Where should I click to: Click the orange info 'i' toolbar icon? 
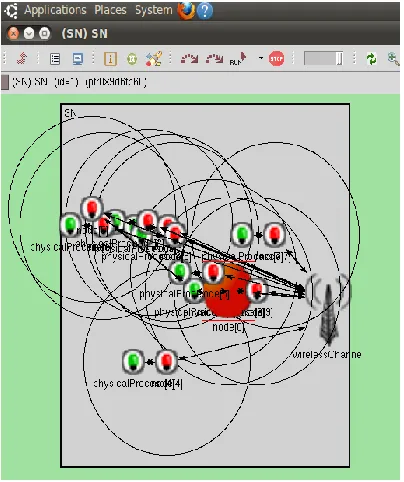[110, 59]
